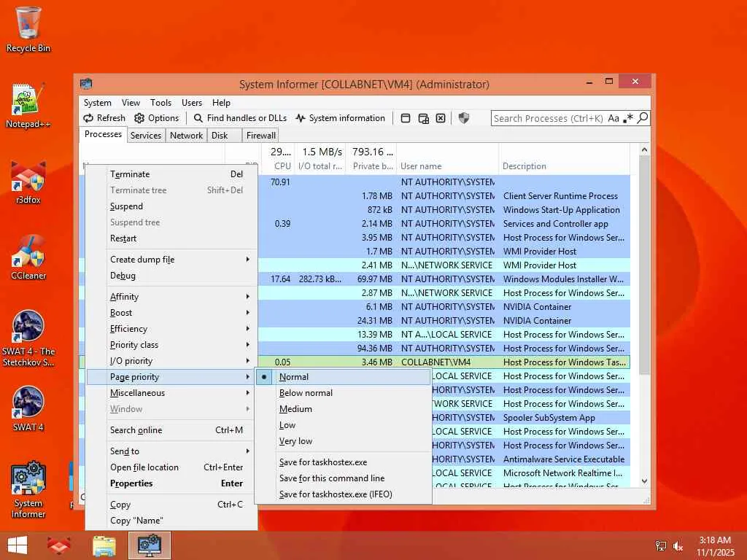The height and width of the screenshot is (560, 747).
Task: Toggle regex search option icon
Action: coord(628,118)
